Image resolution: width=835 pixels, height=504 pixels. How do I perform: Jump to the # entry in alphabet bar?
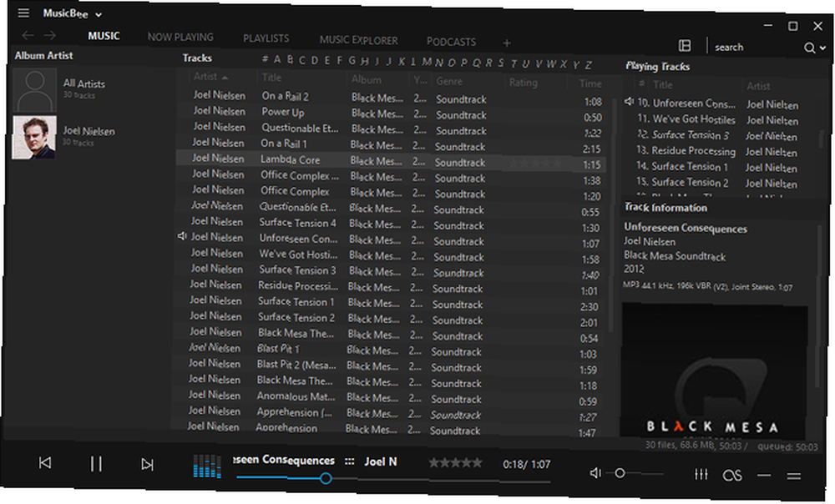coord(265,59)
